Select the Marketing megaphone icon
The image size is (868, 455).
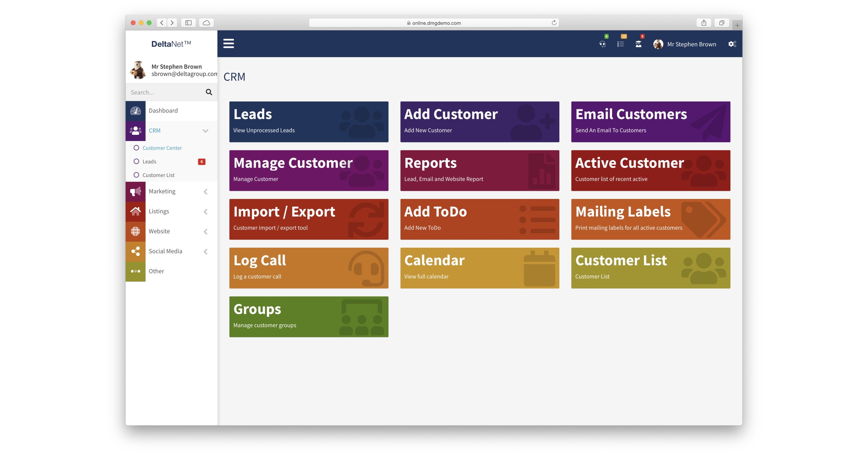click(x=135, y=191)
